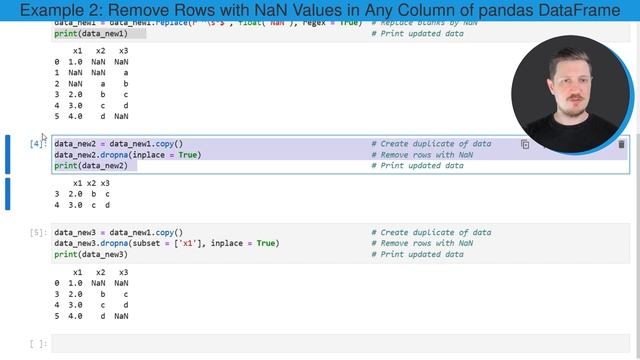640x360 pixels.
Task: Place cursor in 'data_new2.dropna(inplace = True)' line
Action: pos(128,155)
